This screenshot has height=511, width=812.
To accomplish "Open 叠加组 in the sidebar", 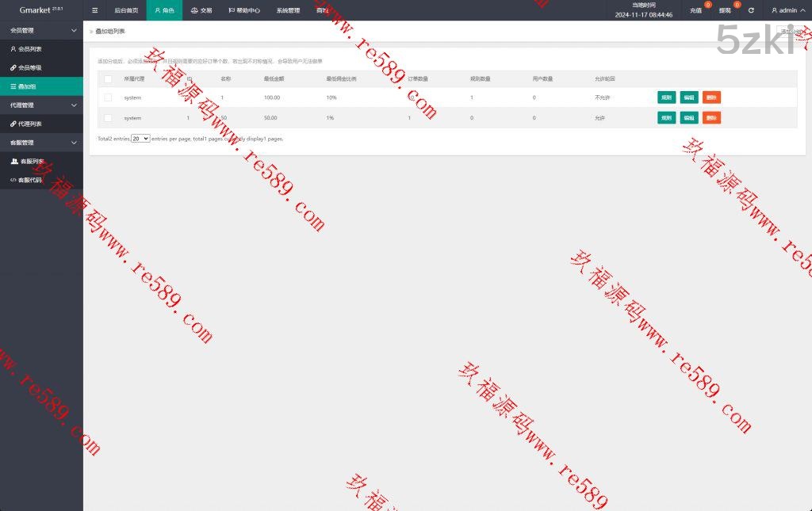I will coord(41,86).
